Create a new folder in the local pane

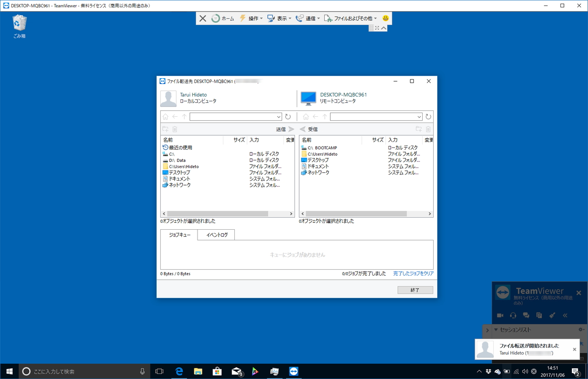[165, 129]
